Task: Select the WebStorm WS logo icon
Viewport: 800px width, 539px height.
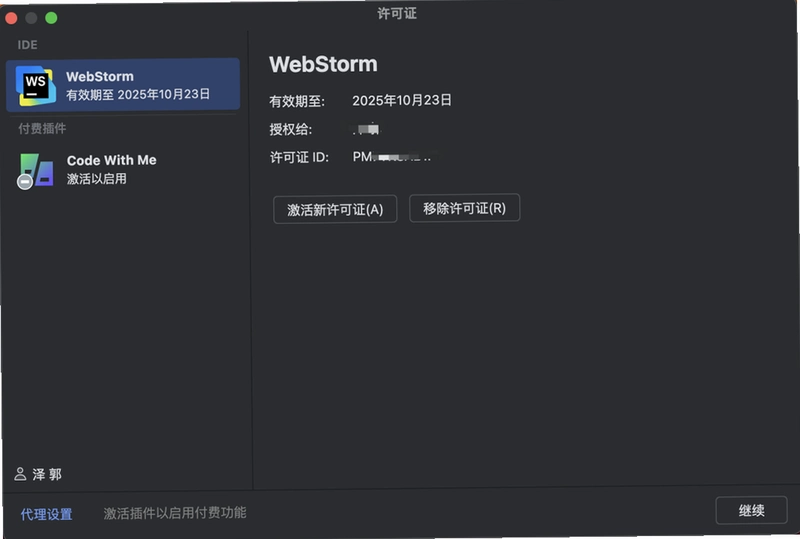Action: click(35, 86)
